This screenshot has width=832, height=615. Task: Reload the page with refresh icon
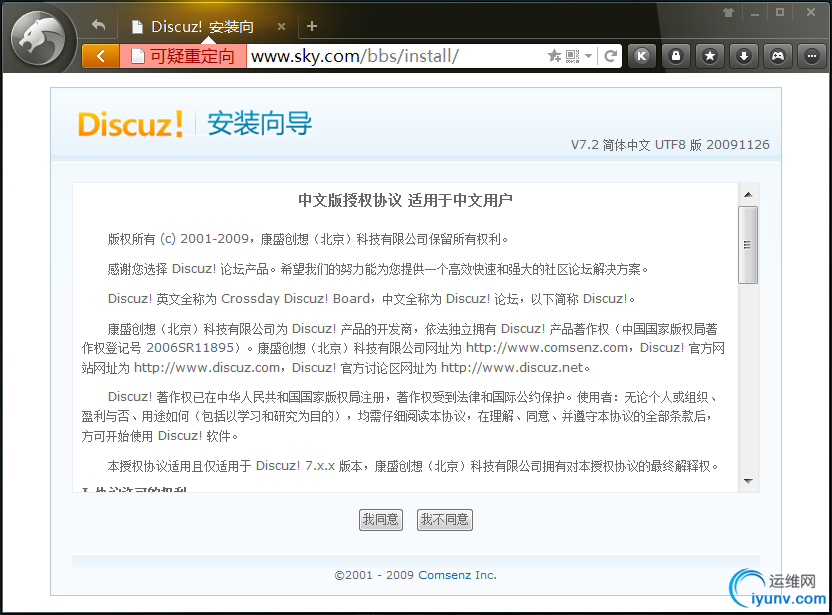click(610, 56)
